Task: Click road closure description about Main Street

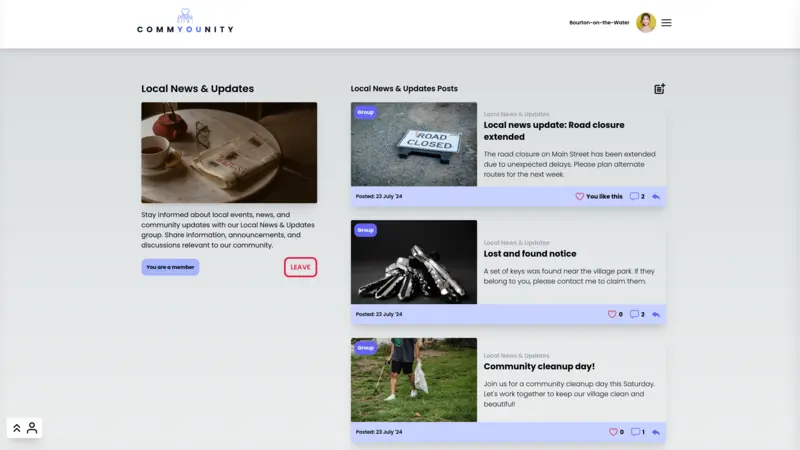Action: point(570,164)
